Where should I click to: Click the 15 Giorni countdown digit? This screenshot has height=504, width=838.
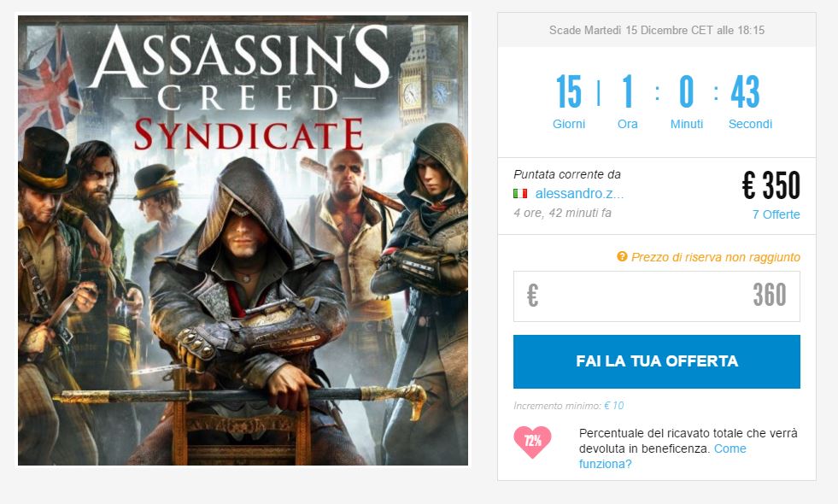569,92
